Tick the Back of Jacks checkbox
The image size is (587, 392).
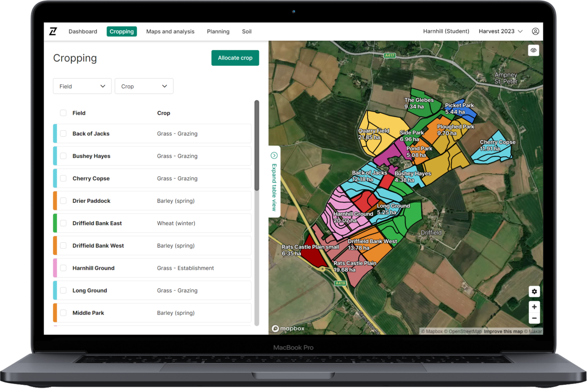coord(63,134)
